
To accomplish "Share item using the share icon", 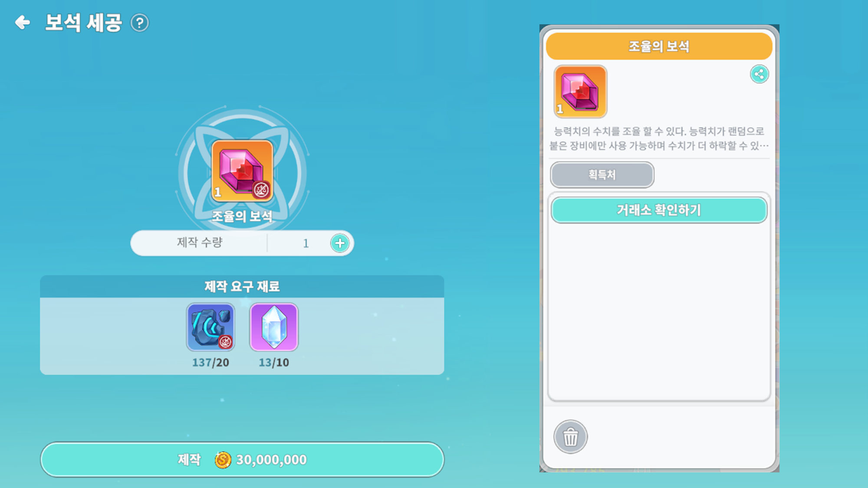I will [x=759, y=74].
